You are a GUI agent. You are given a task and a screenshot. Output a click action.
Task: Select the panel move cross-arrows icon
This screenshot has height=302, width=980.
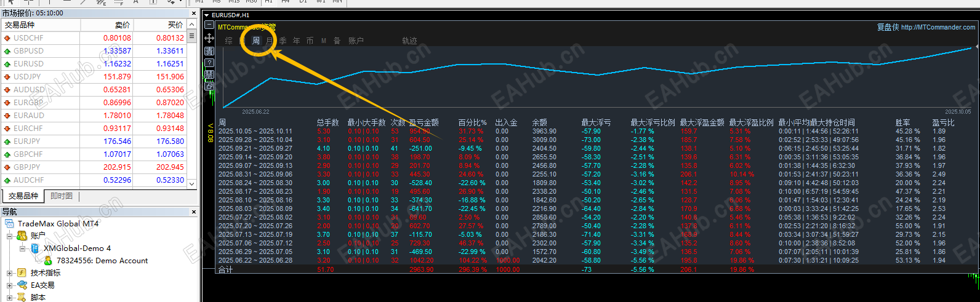(209, 38)
